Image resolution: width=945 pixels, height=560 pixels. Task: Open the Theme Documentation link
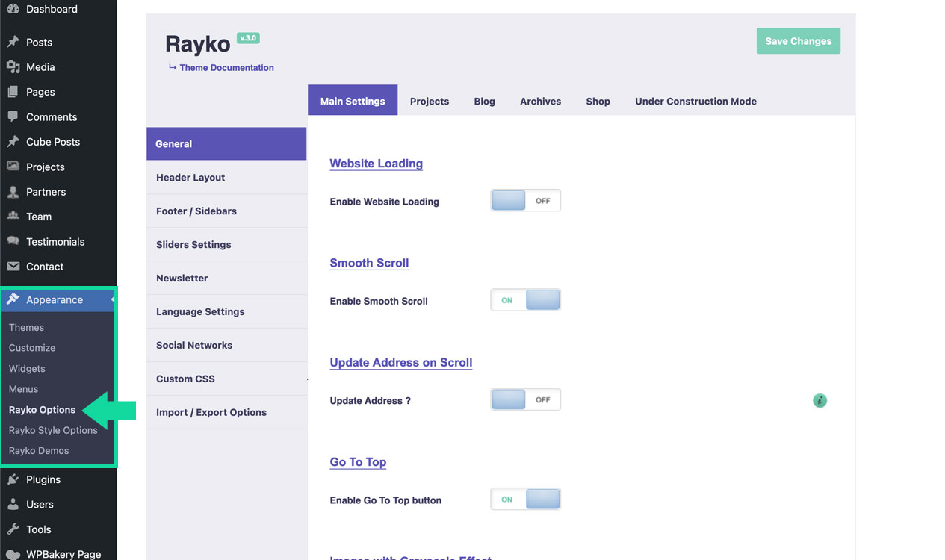(226, 67)
